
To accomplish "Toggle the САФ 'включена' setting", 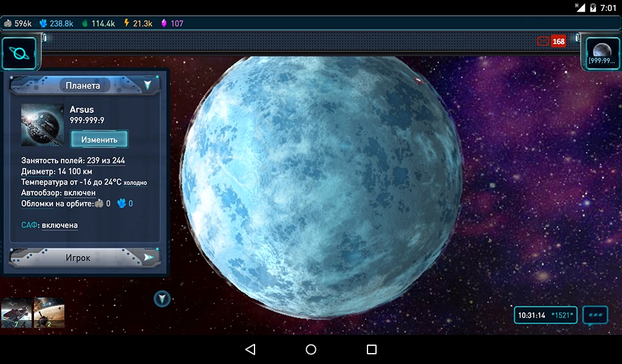I will click(x=60, y=225).
